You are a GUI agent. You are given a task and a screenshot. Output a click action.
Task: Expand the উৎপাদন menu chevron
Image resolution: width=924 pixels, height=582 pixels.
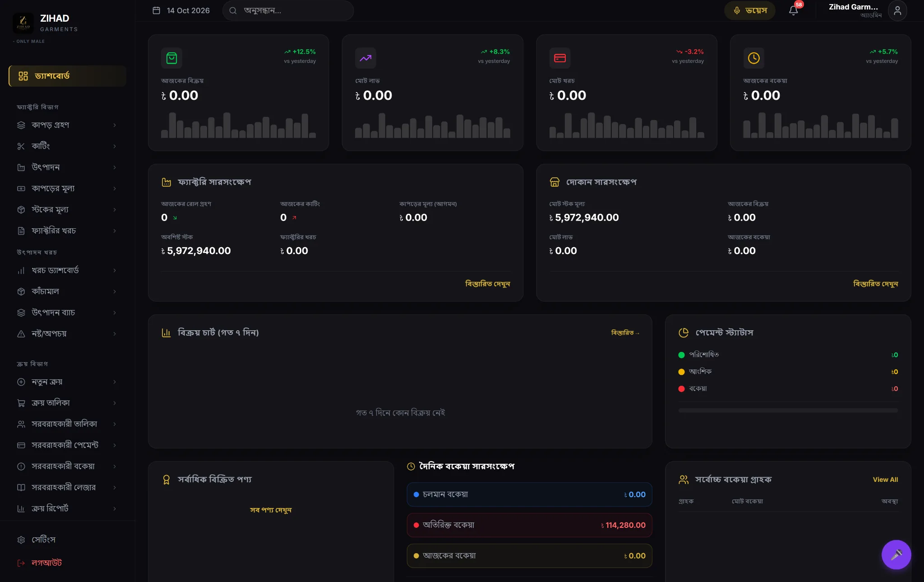[x=115, y=167]
